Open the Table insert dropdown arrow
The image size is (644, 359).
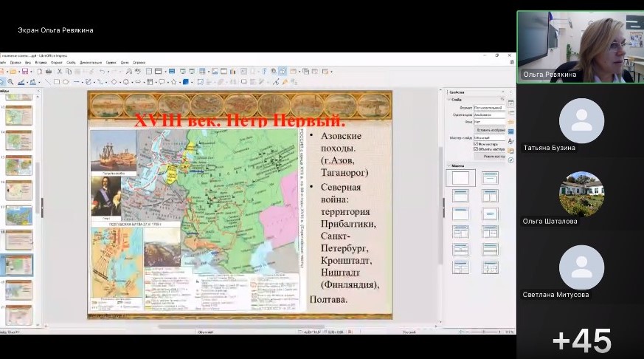click(x=208, y=71)
